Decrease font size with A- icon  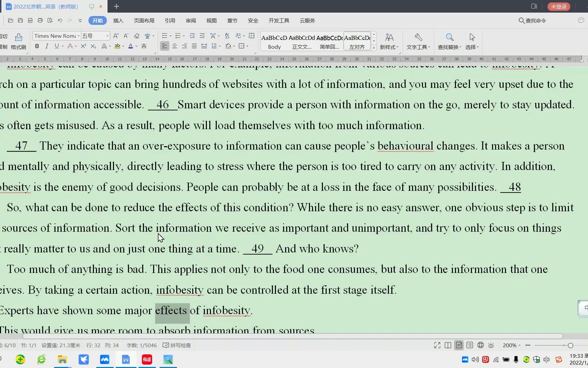point(126,36)
